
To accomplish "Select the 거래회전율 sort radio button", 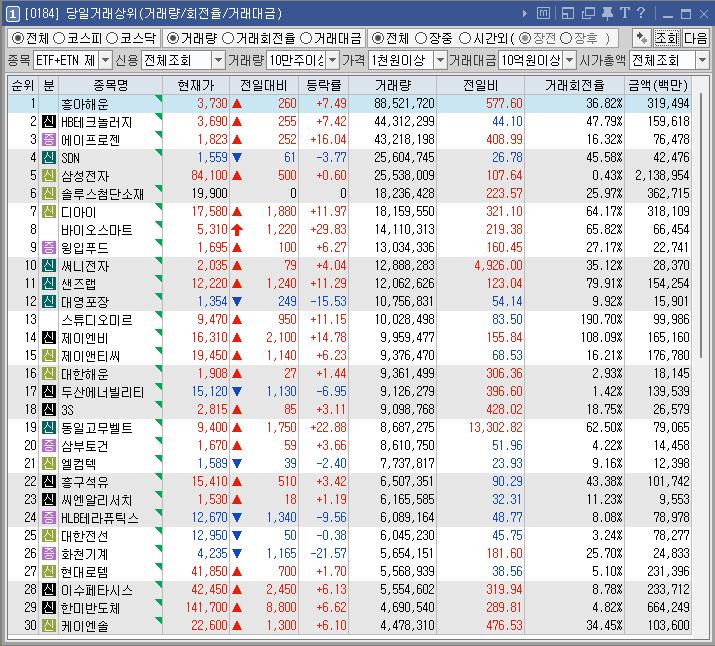I will [228, 38].
